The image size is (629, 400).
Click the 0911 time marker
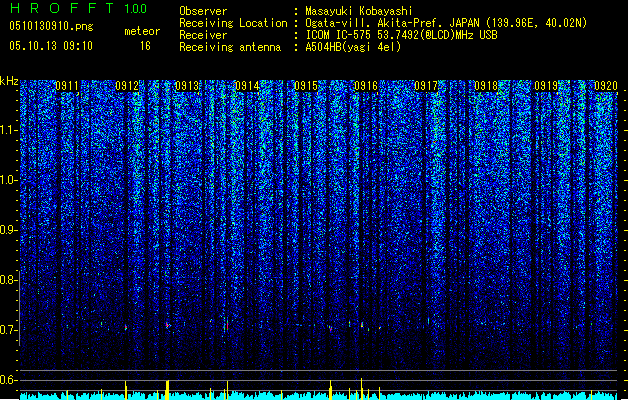pyautogui.click(x=67, y=86)
